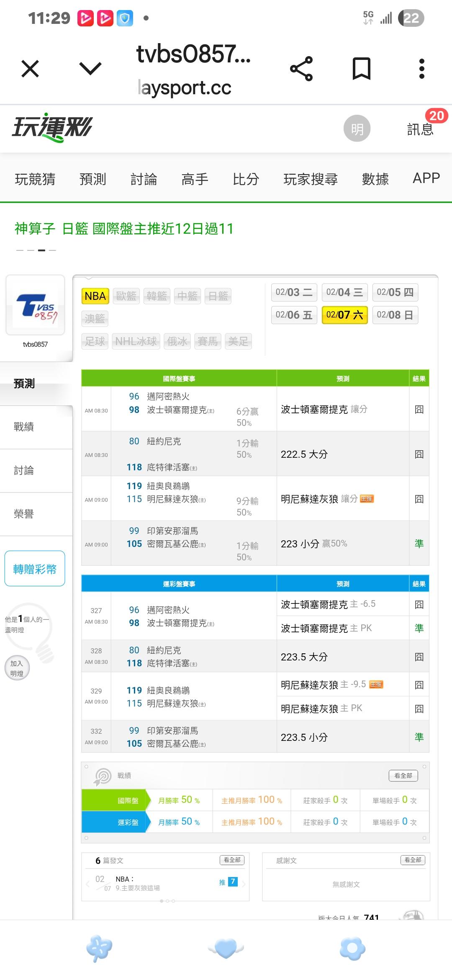The image size is (452, 980).
Task: Select the NBA league filter
Action: coord(95,296)
